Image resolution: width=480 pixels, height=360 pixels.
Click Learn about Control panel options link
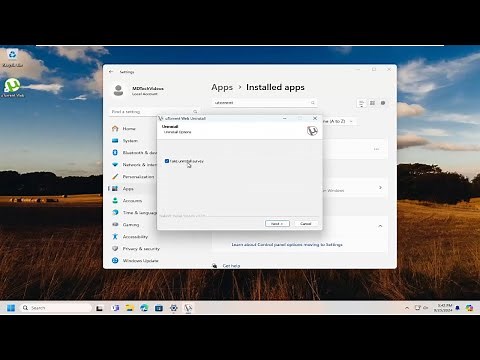pyautogui.click(x=287, y=245)
